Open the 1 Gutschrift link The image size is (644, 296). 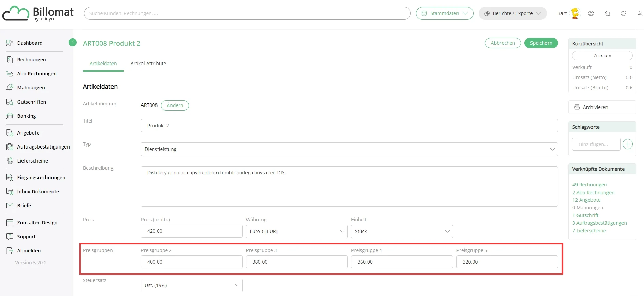click(585, 215)
